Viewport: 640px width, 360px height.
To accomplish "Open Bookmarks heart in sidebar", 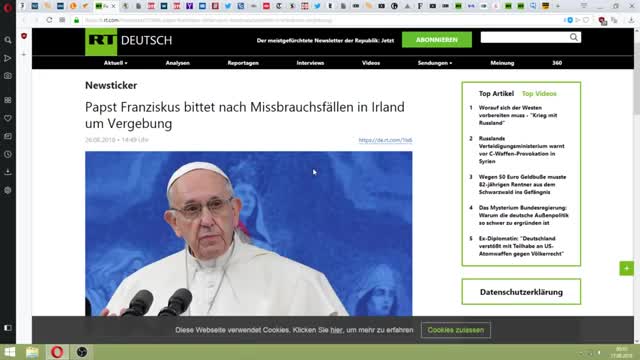I will (8, 118).
